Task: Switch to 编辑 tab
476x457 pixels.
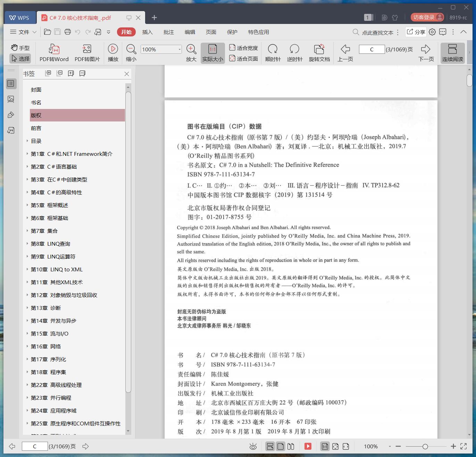Action: click(190, 32)
